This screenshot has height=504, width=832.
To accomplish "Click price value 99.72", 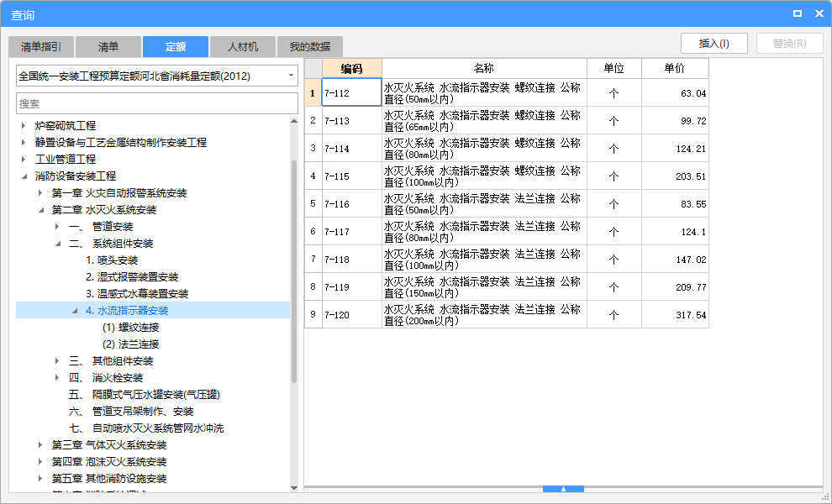I will click(693, 121).
